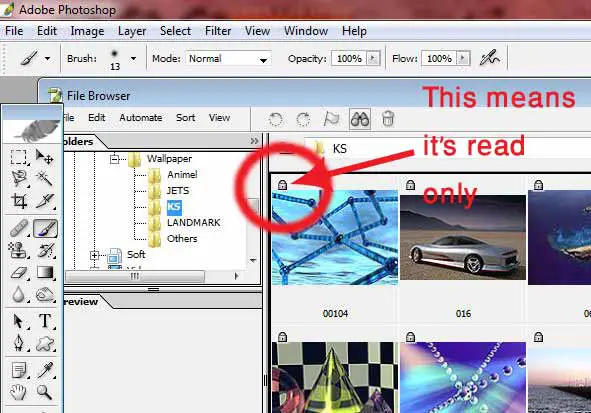Viewport: 591px width, 413px height.
Task: Open the Mode Normal dropdown
Action: pos(228,59)
